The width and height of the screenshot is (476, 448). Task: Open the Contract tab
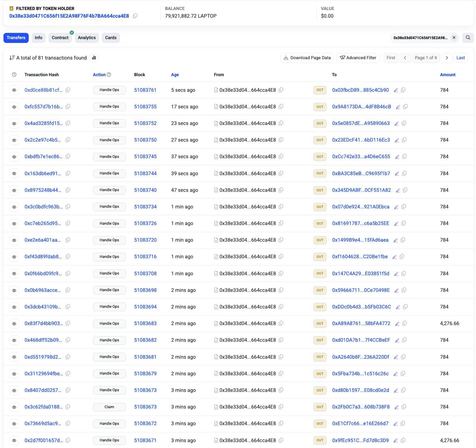(60, 38)
